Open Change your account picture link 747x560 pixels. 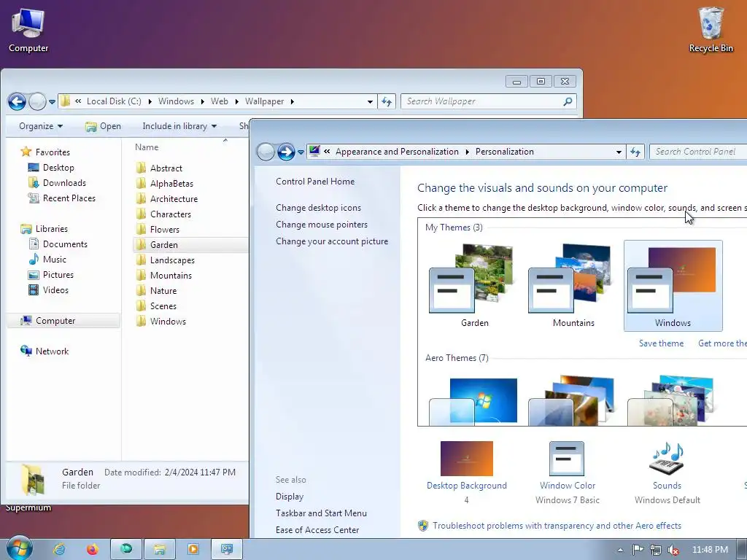332,241
